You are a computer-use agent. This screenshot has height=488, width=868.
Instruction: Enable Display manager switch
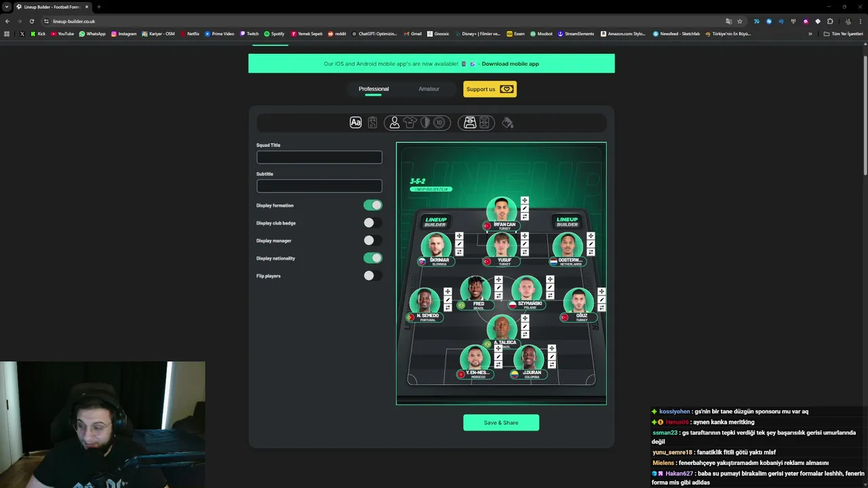coord(373,241)
